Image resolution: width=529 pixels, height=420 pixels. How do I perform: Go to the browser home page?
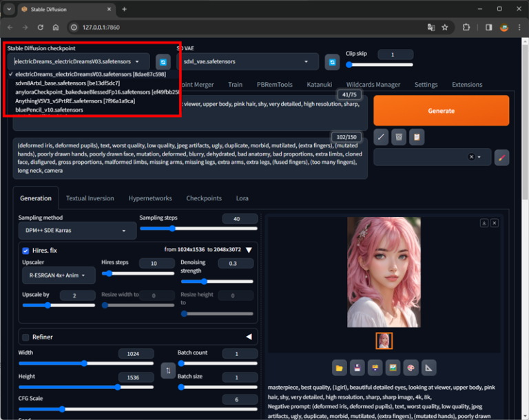(56, 28)
